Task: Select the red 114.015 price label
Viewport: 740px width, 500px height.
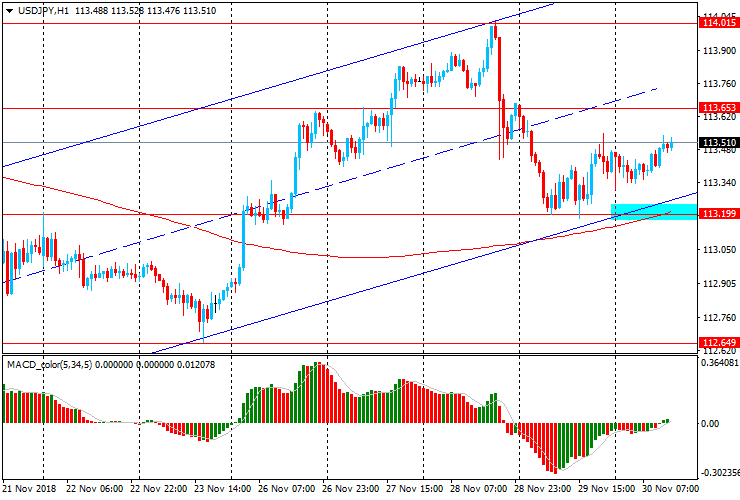Action: point(717,22)
